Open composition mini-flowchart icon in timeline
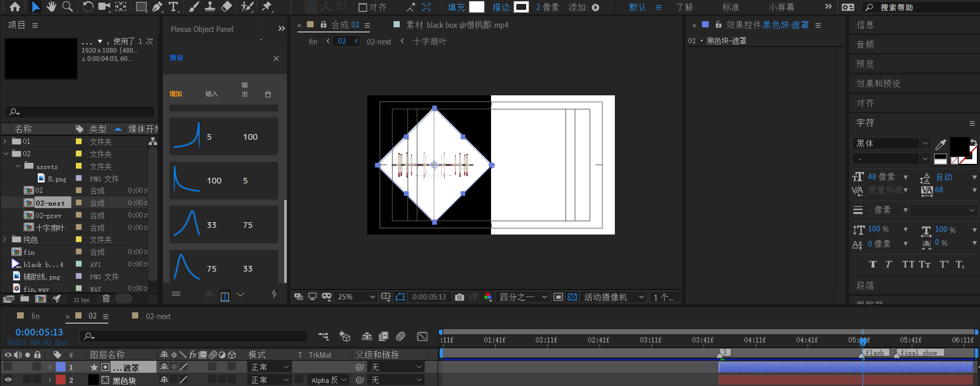Screen dimensions: 980x386 point(323,337)
